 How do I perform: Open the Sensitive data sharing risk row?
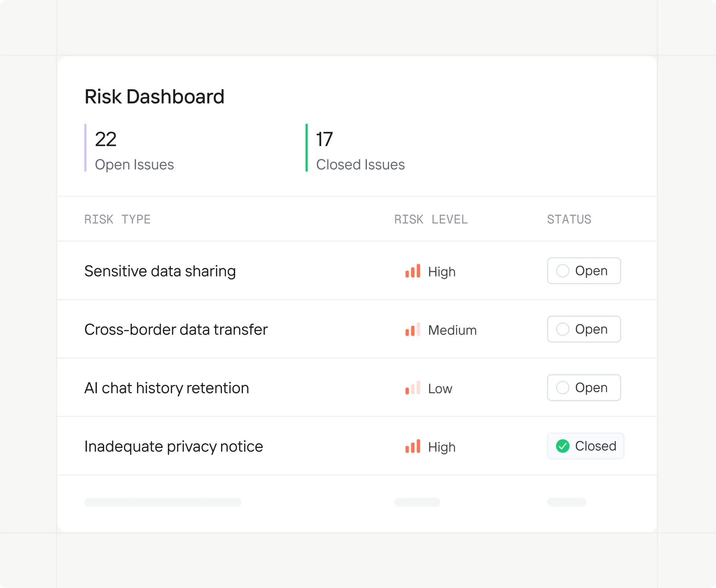point(357,270)
